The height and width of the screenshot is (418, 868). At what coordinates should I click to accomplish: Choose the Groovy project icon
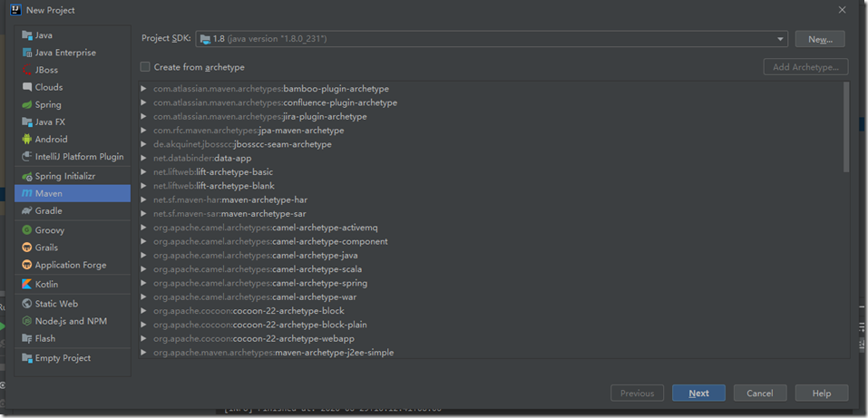[x=26, y=230]
